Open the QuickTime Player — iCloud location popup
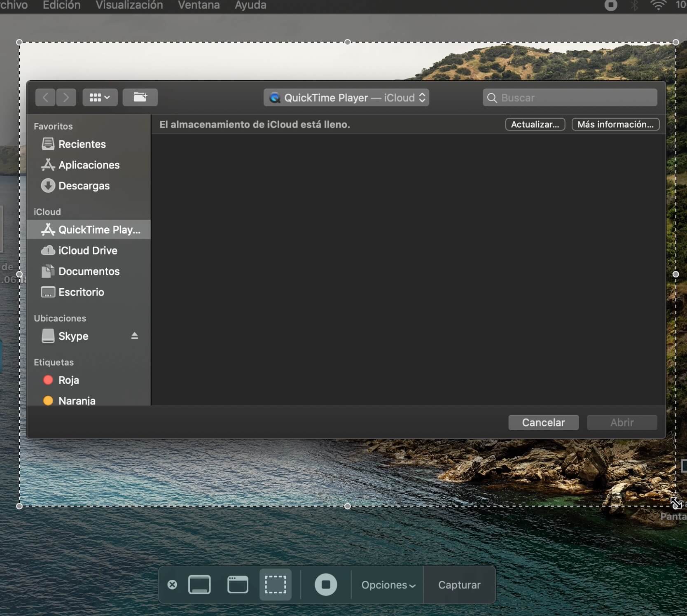 tap(346, 98)
